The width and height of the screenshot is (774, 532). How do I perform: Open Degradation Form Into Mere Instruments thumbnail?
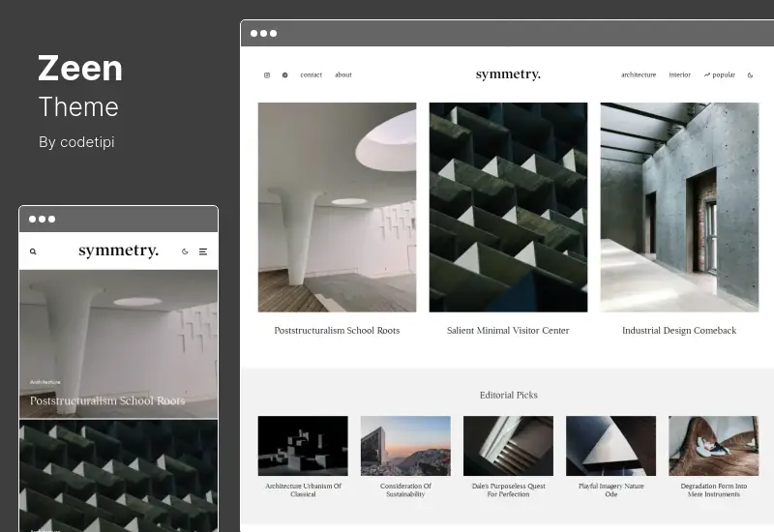pyautogui.click(x=714, y=446)
